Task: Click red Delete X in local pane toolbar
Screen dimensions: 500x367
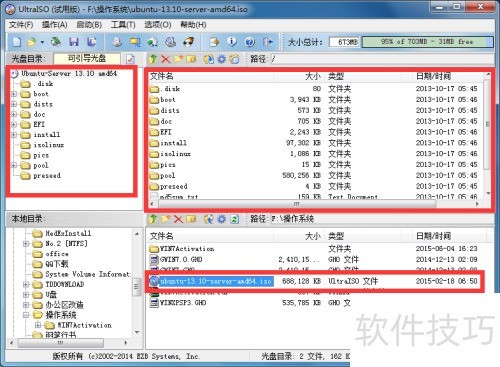Action: pyautogui.click(x=178, y=219)
